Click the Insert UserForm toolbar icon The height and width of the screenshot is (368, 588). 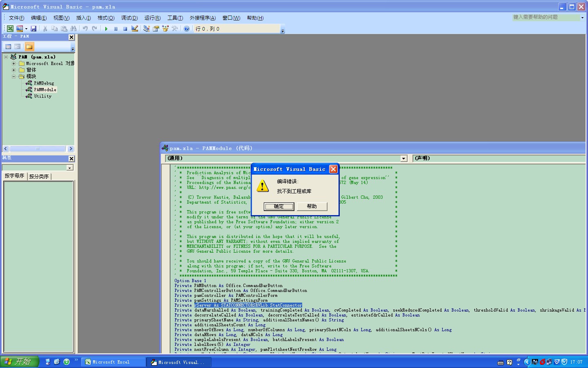(20, 29)
